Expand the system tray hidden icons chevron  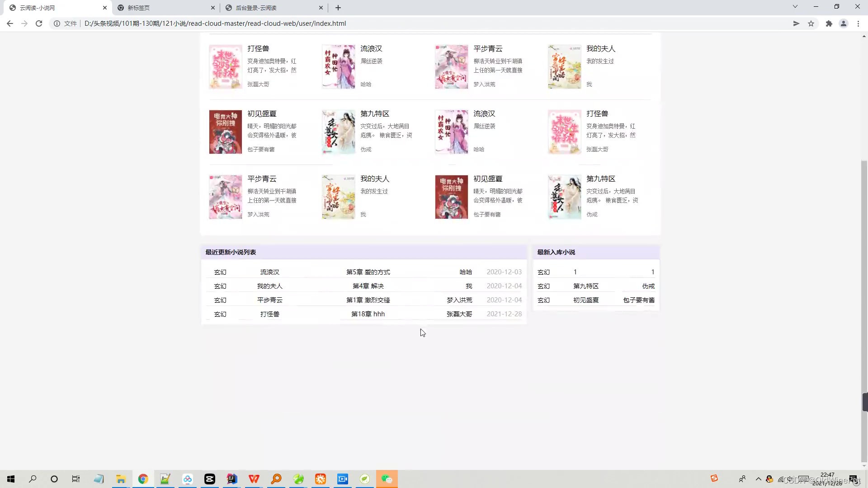(759, 479)
